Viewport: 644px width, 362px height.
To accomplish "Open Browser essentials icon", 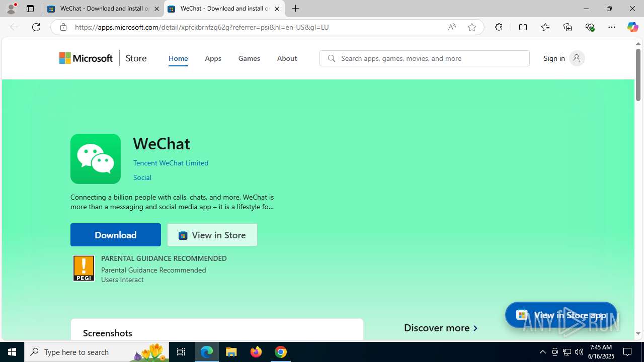I will click(x=590, y=27).
